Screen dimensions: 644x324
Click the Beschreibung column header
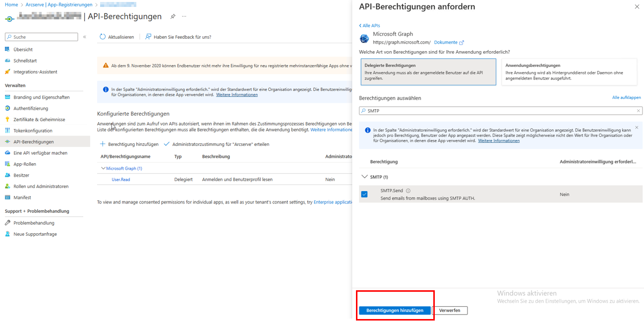coord(216,157)
